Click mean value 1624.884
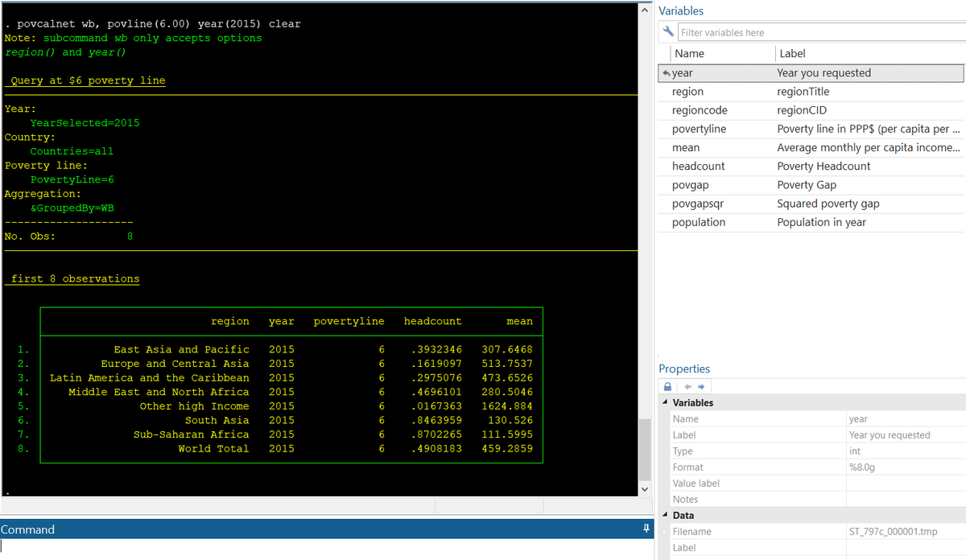Viewport: 966px width, 560px height. coord(507,406)
